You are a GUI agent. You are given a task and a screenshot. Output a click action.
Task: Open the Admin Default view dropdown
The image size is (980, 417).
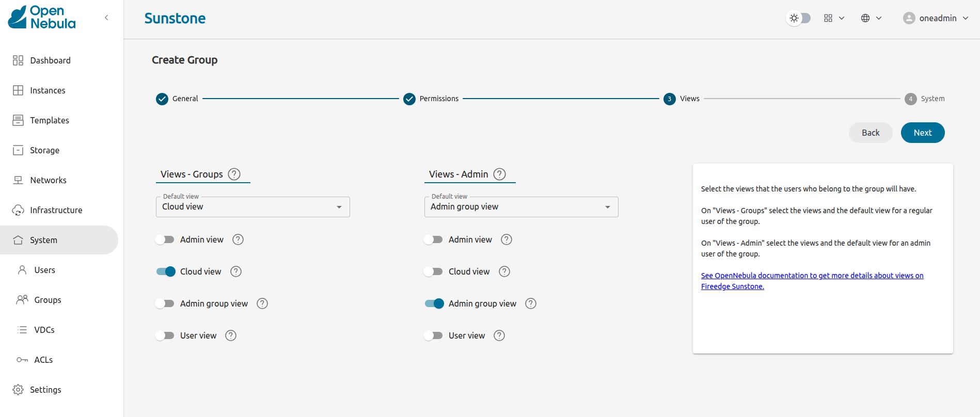tap(521, 207)
